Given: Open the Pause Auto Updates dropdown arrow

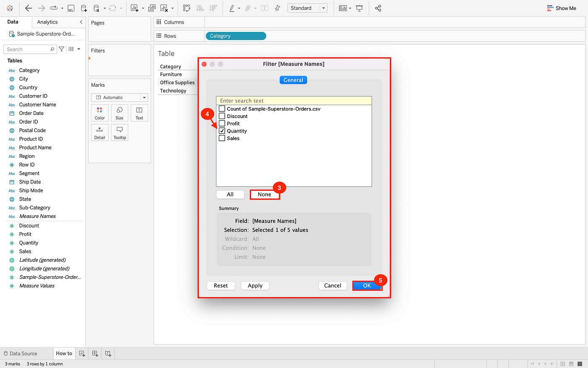Looking at the screenshot, I should click(104, 8).
